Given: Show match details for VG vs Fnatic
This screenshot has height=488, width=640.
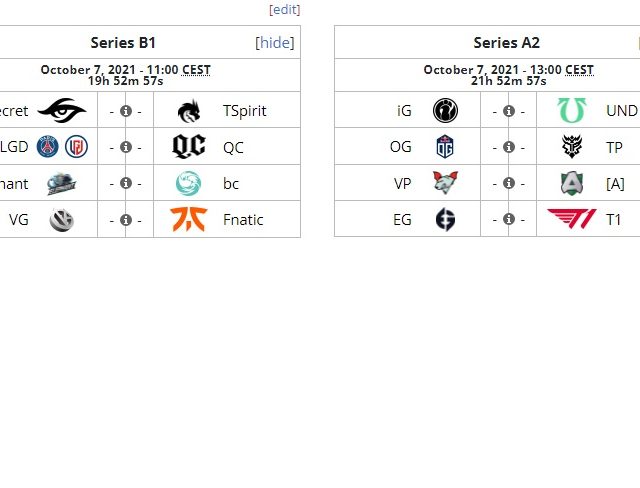Looking at the screenshot, I should click(125, 220).
